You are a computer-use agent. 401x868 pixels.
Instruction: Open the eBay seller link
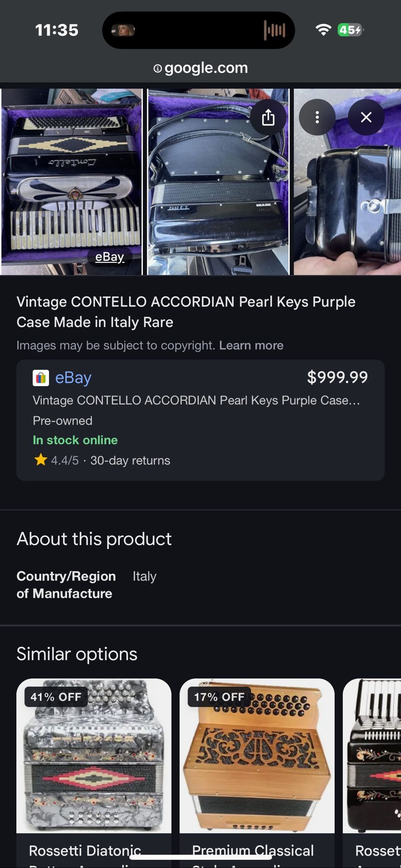click(73, 377)
